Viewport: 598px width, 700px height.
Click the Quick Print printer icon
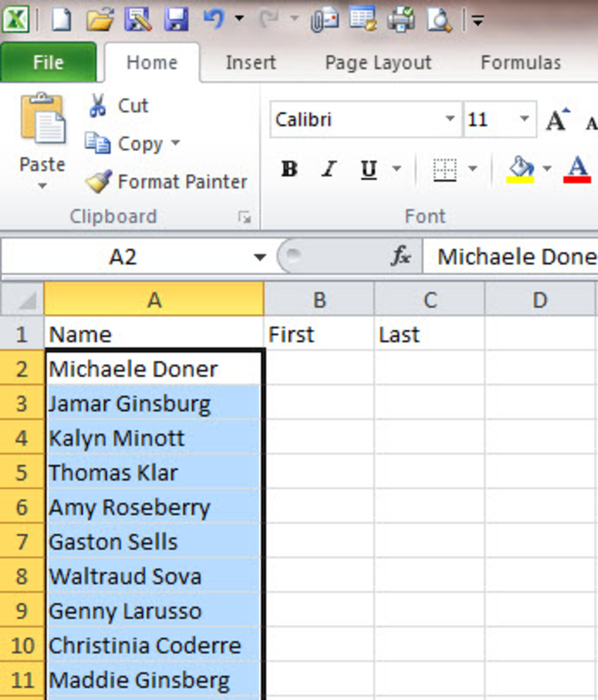click(x=400, y=20)
